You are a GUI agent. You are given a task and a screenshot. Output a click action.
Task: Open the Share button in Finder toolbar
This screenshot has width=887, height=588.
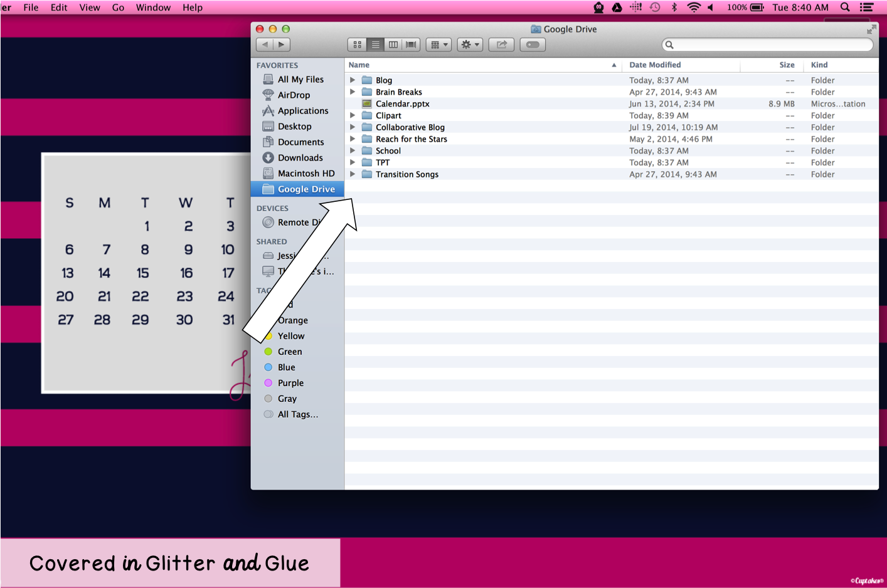(x=501, y=45)
